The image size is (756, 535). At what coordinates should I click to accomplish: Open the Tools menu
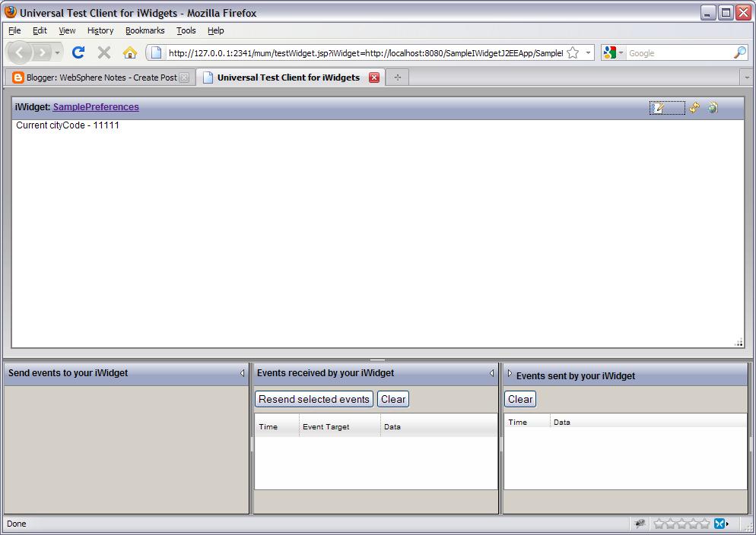[186, 30]
